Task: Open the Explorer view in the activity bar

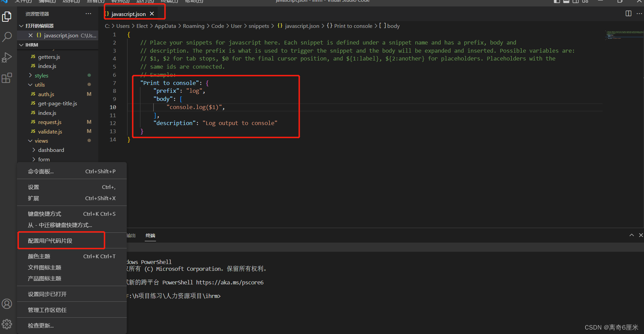Action: click(7, 17)
